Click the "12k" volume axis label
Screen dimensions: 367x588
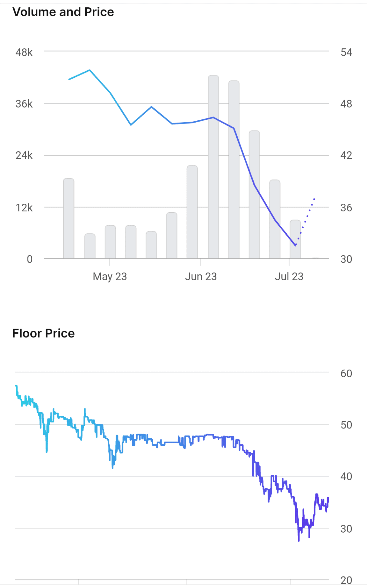pos(24,208)
